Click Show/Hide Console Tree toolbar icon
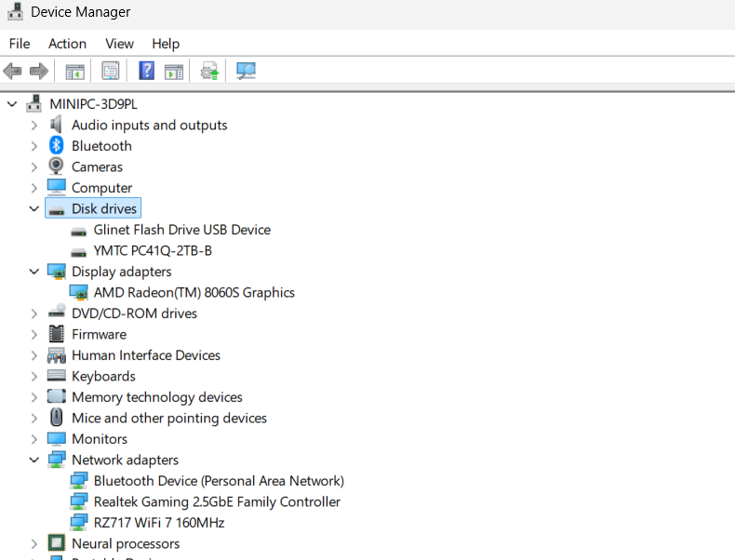This screenshot has height=560, width=735. (75, 72)
